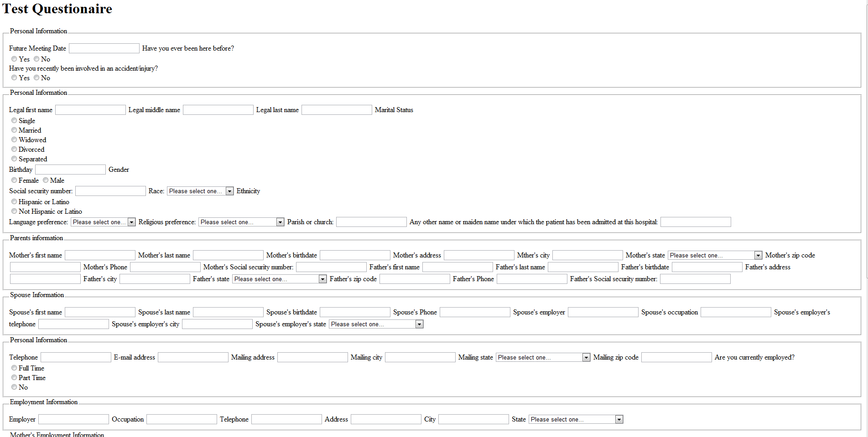Select "Separated" marital status
This screenshot has width=868, height=437.
(14, 159)
